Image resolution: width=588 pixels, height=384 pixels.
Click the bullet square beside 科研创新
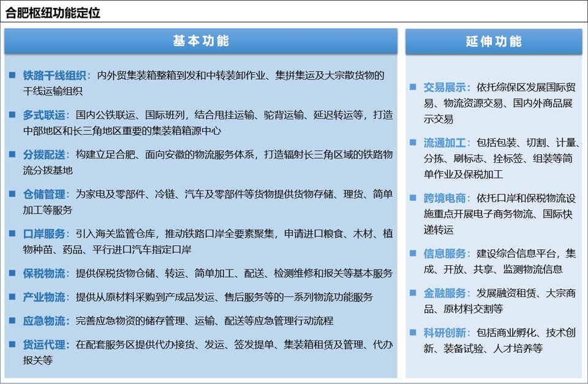(x=413, y=333)
